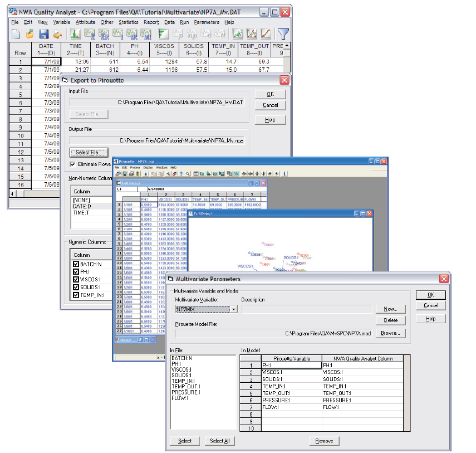Uncheck the BATCH:N numeric column
Screen dimensions: 476x453
click(x=76, y=264)
